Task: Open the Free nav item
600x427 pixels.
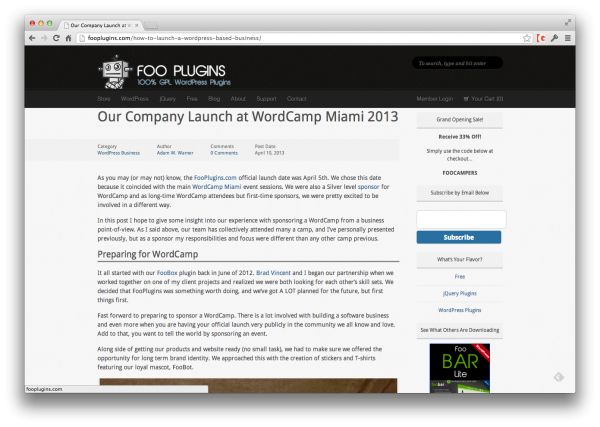Action: pyautogui.click(x=192, y=99)
